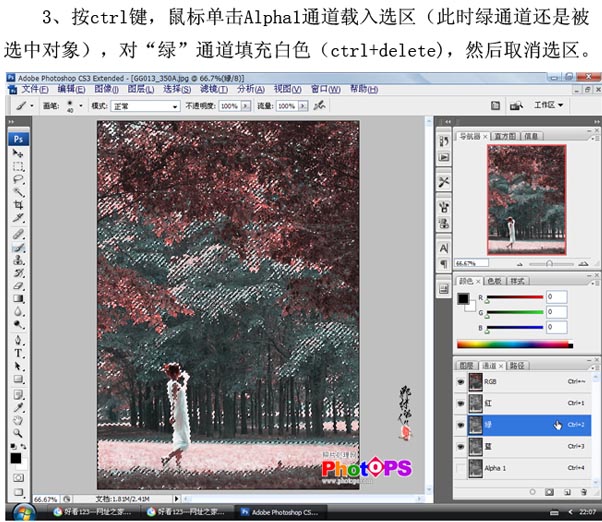Click the foreground color swatch in toolbox
Image resolution: width=602 pixels, height=522 pixels.
click(16, 458)
